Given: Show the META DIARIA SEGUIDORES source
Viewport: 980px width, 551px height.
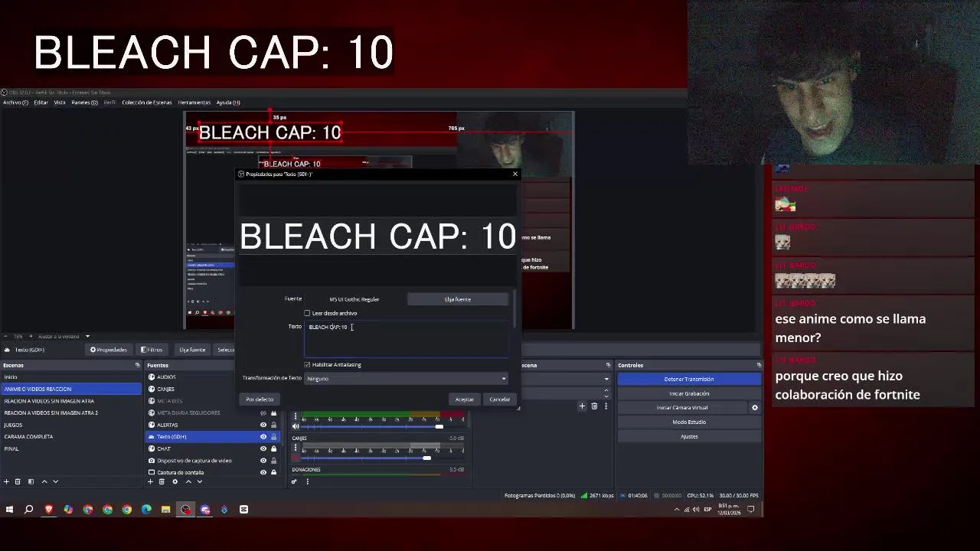Looking at the screenshot, I should click(x=263, y=413).
